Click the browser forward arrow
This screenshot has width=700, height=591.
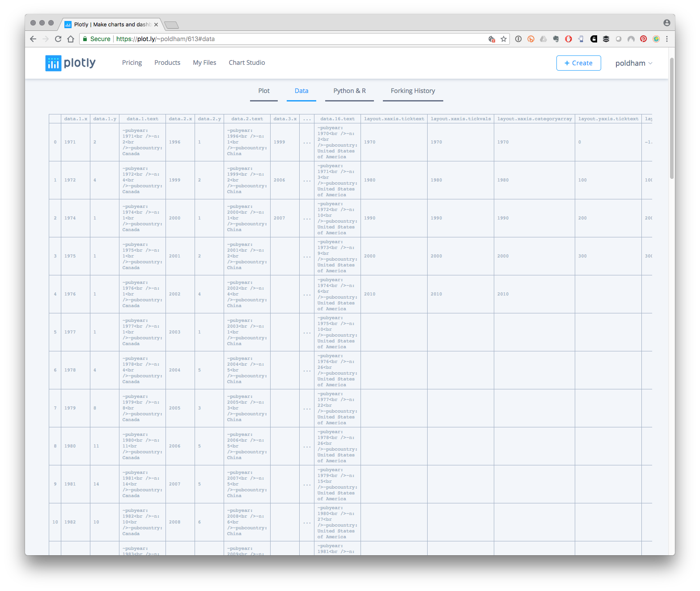coord(46,39)
